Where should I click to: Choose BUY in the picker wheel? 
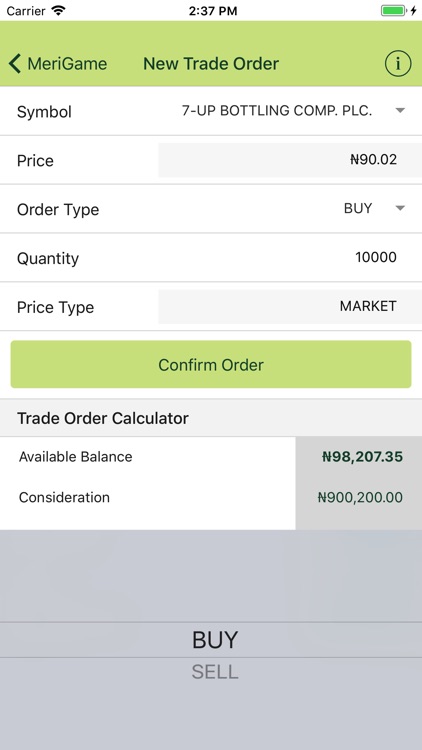click(215, 640)
